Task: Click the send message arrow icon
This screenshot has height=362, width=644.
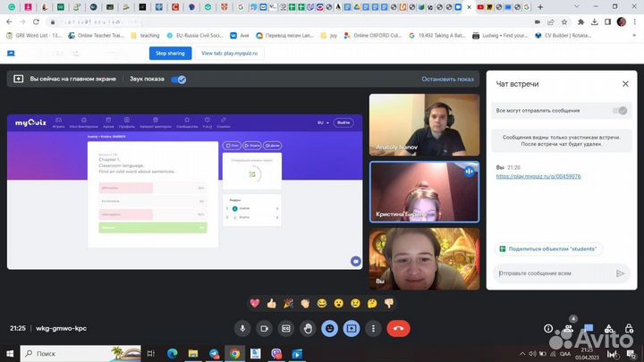Action: 620,274
